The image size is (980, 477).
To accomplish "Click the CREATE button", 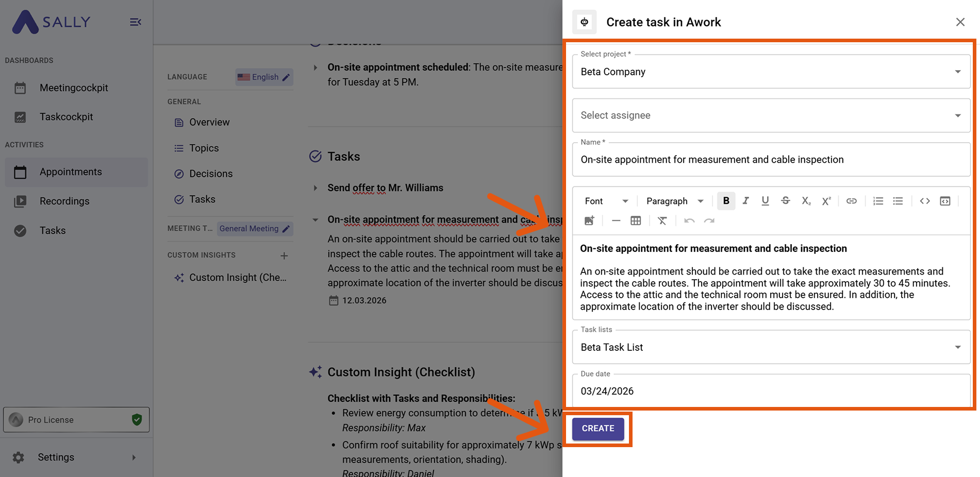I will (597, 429).
